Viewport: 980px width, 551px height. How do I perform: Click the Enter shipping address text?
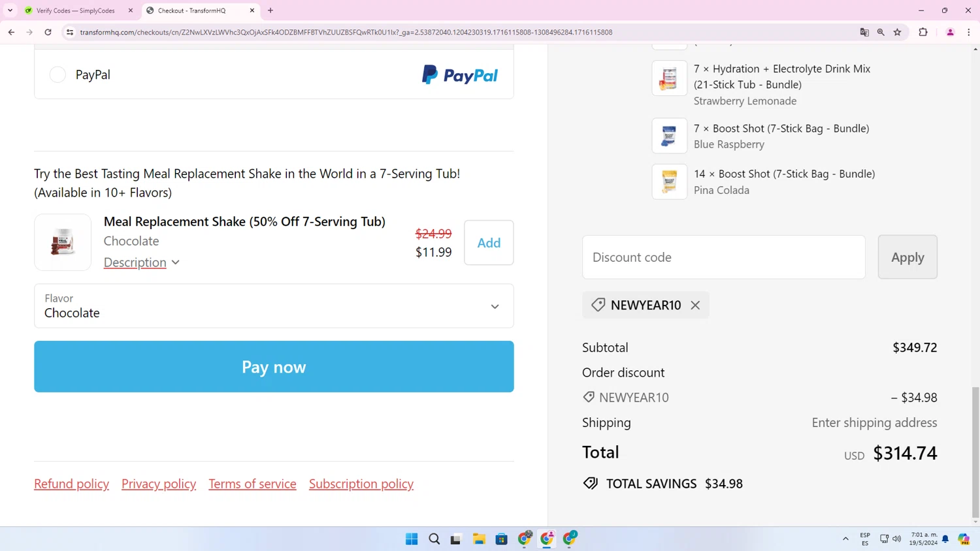pos(874,422)
